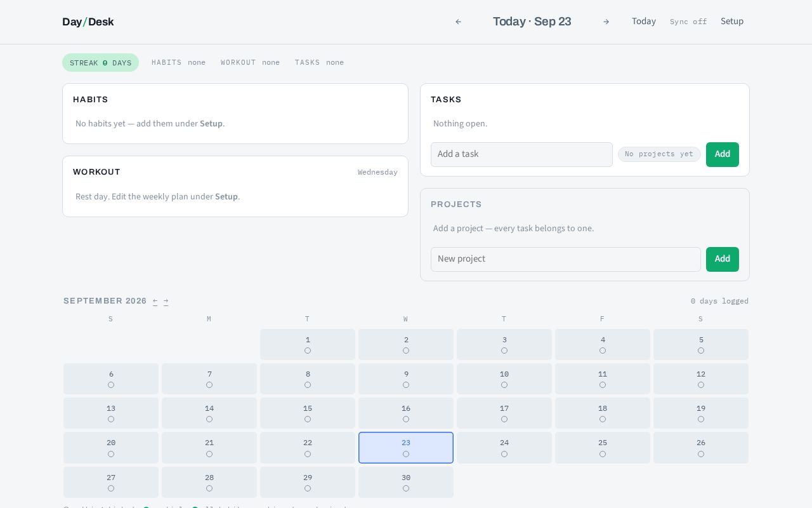Click the 0 days logged text
This screenshot has width=812, height=508.
click(x=719, y=301)
